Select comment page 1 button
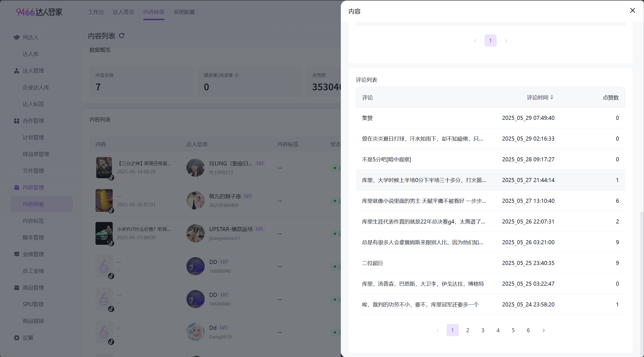Image resolution: width=644 pixels, height=357 pixels. [452, 330]
